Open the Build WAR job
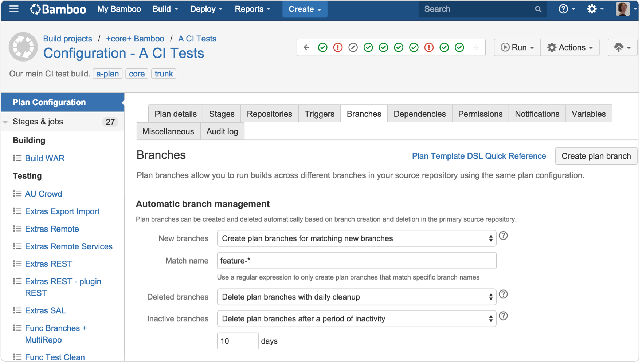Screen dimensions: 642x364 [x=44, y=158]
